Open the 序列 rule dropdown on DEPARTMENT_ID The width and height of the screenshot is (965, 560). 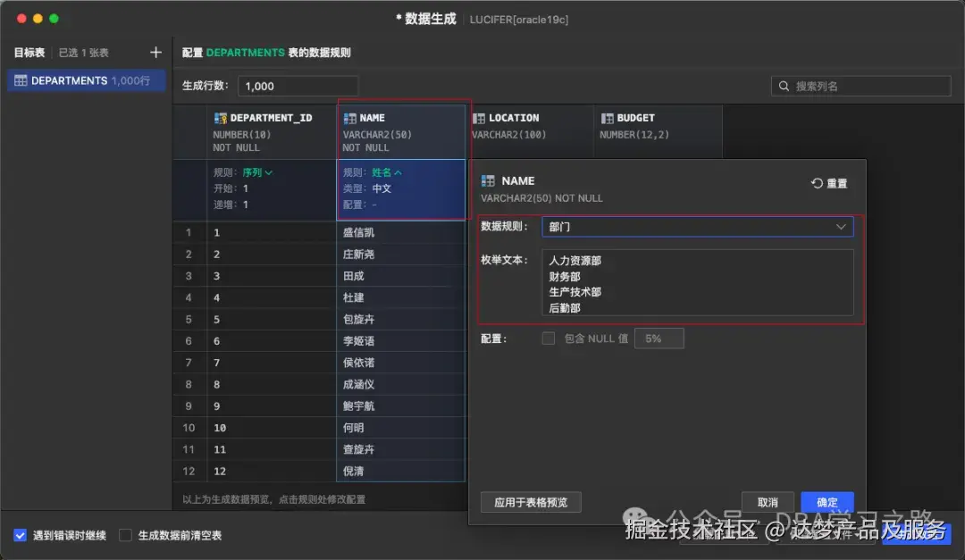pyautogui.click(x=270, y=173)
